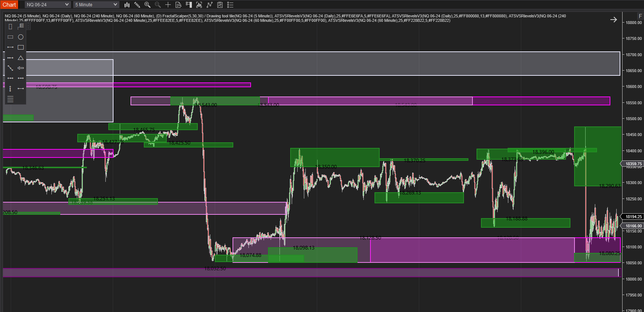Click the 18,346.63 level label
Screen dimensions: 644x312
coord(33,168)
